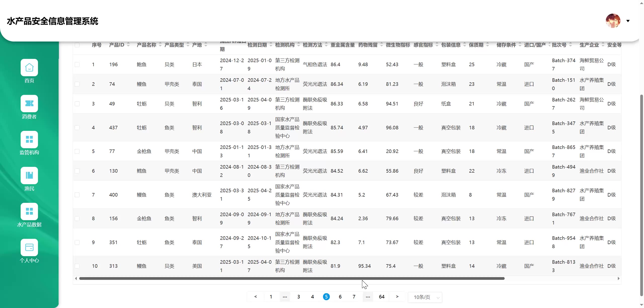The height and width of the screenshot is (308, 644).
Task: Go to the 监管机构 sidebar icon
Action: click(29, 139)
